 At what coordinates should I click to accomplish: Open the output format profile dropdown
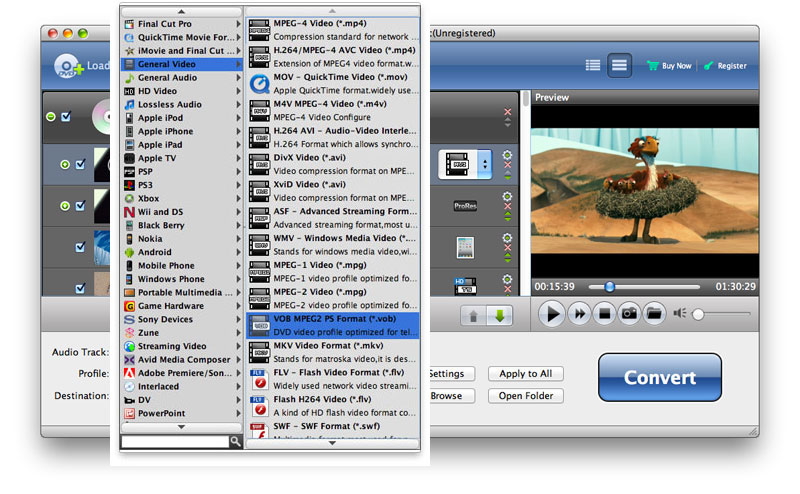[485, 163]
